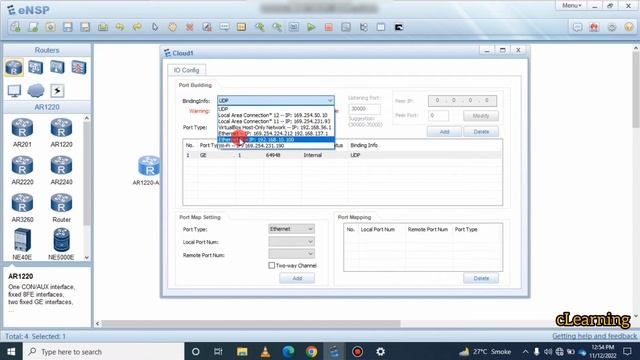Click the Redo arrow in toolbar
The image size is (640, 360).
137,27
